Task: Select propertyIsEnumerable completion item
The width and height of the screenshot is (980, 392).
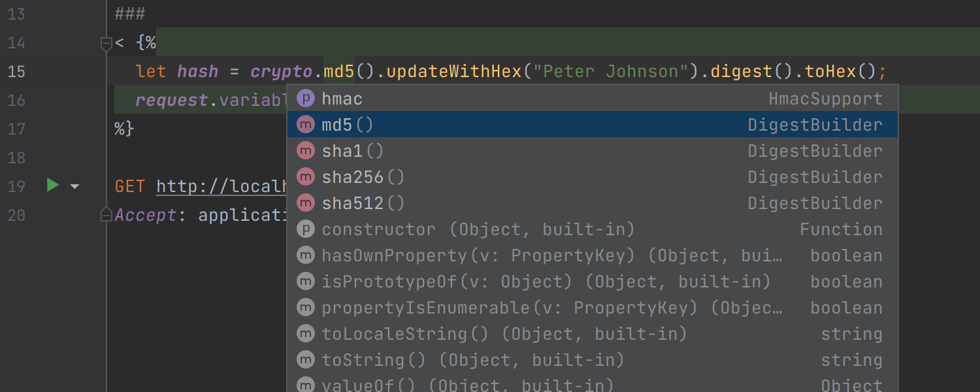Action: tap(425, 308)
